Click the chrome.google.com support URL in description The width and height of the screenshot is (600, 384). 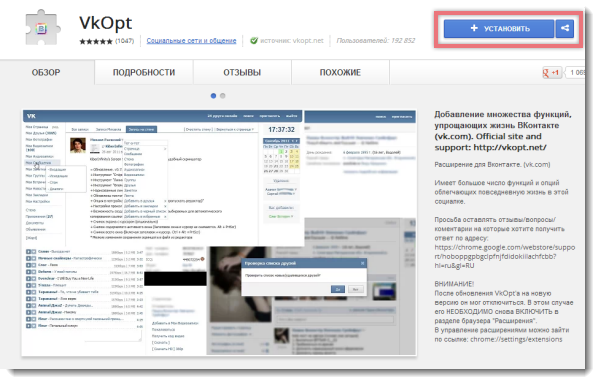pyautogui.click(x=504, y=256)
